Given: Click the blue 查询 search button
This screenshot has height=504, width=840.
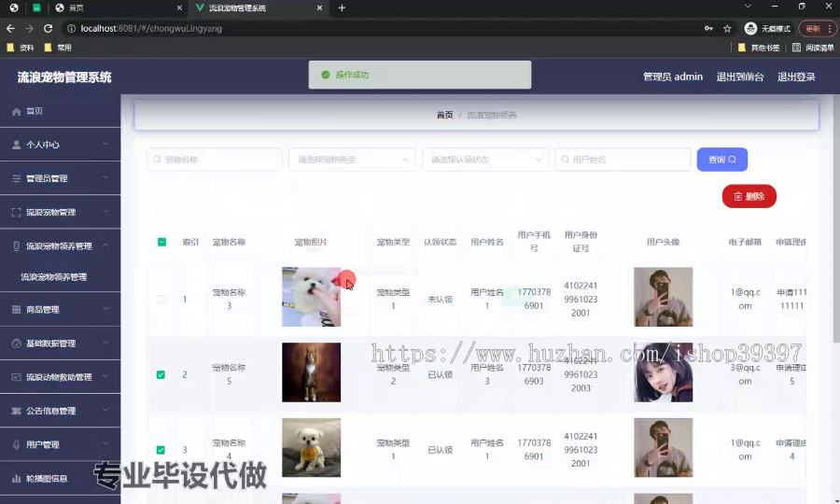Looking at the screenshot, I should [722, 160].
